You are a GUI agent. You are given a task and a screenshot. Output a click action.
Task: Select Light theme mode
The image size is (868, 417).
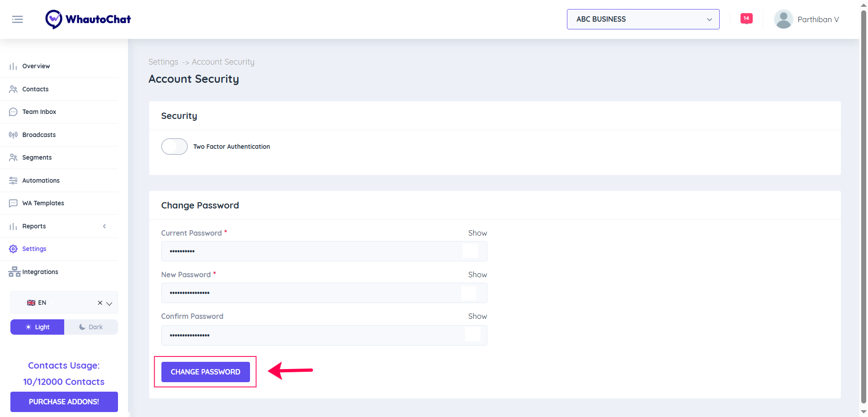coord(38,327)
